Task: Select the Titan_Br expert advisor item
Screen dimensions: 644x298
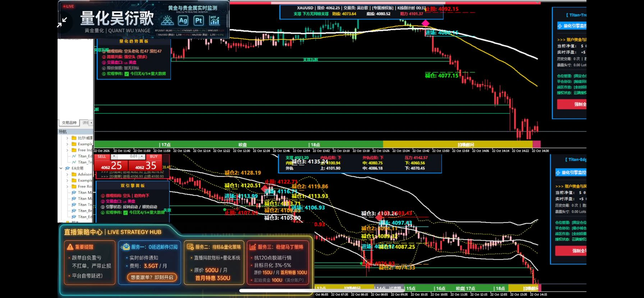Action: tap(82, 211)
